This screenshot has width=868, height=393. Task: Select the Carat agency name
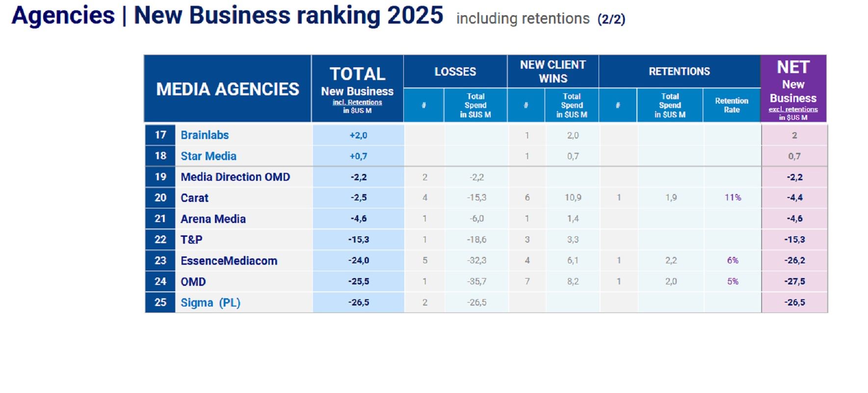click(x=194, y=198)
